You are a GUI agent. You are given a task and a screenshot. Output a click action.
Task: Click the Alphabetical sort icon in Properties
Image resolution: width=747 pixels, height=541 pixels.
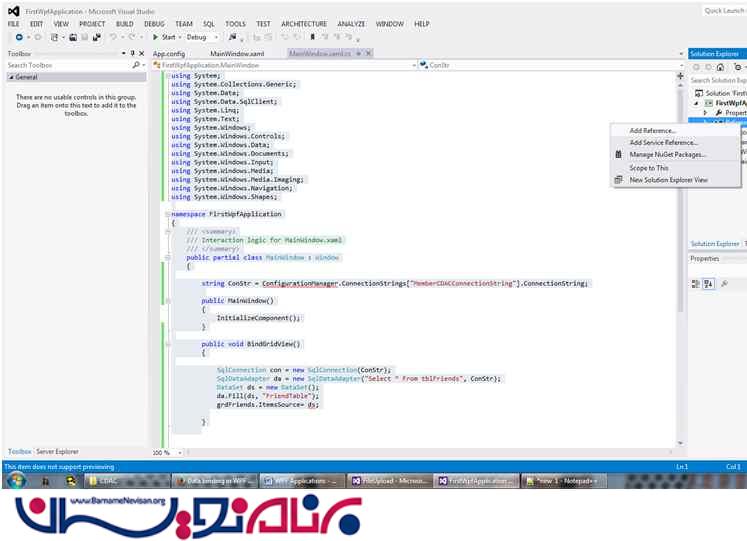(x=709, y=284)
